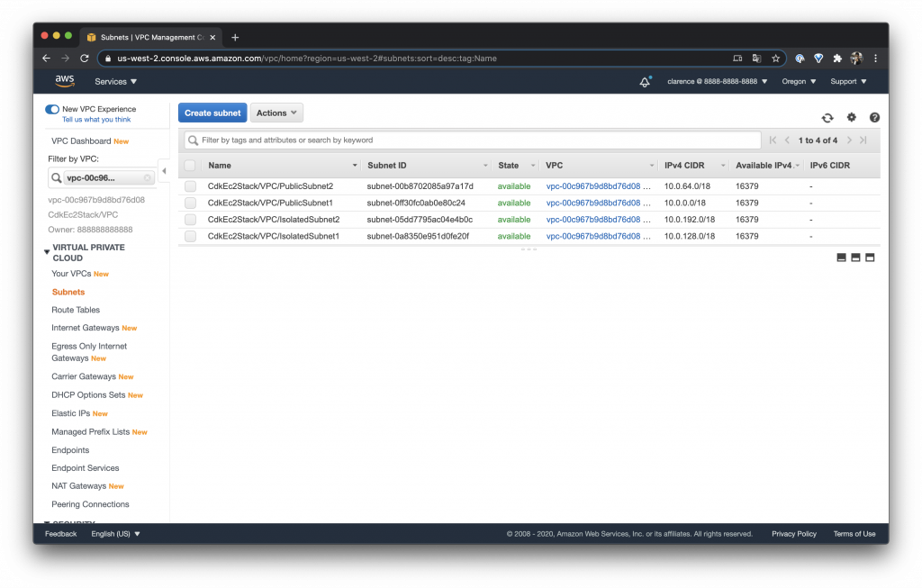Screen dimensions: 922x588
Task: Set details pane to half size
Action: point(855,258)
